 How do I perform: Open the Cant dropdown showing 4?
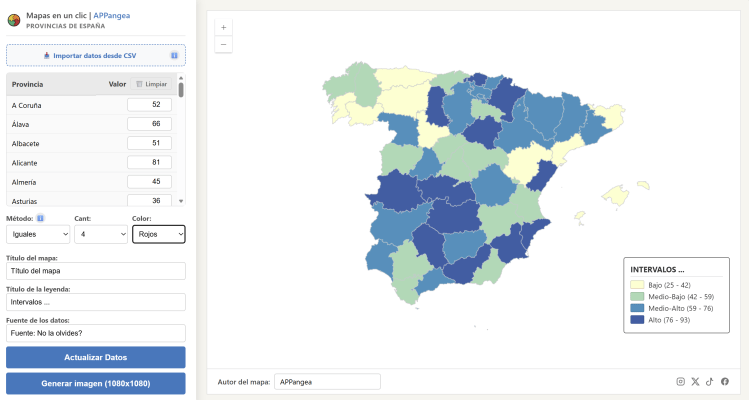tap(101, 234)
